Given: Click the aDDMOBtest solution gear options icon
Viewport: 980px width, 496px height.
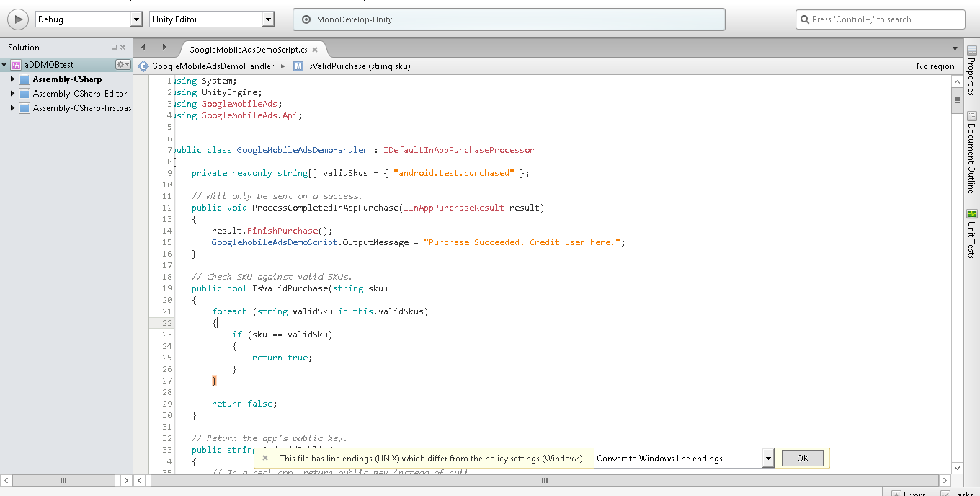Looking at the screenshot, I should (123, 65).
